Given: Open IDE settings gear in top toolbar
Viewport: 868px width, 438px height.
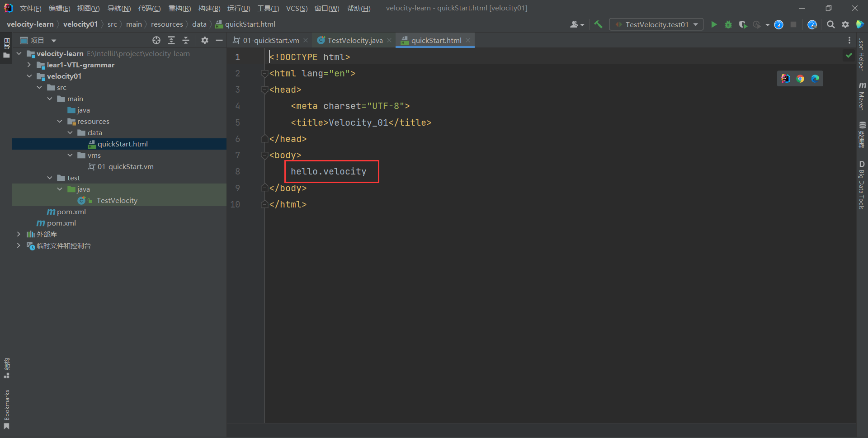Looking at the screenshot, I should coord(845,24).
